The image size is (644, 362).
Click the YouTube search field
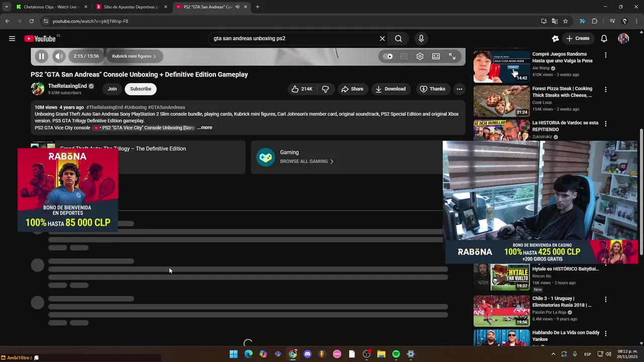294,38
